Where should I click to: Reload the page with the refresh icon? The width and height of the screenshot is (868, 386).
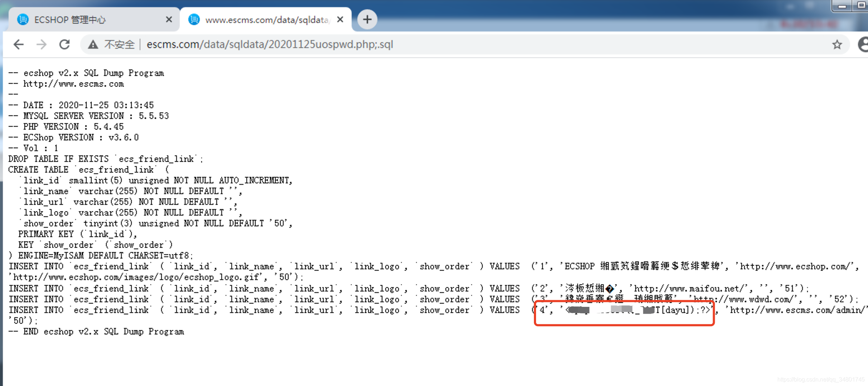(64, 44)
